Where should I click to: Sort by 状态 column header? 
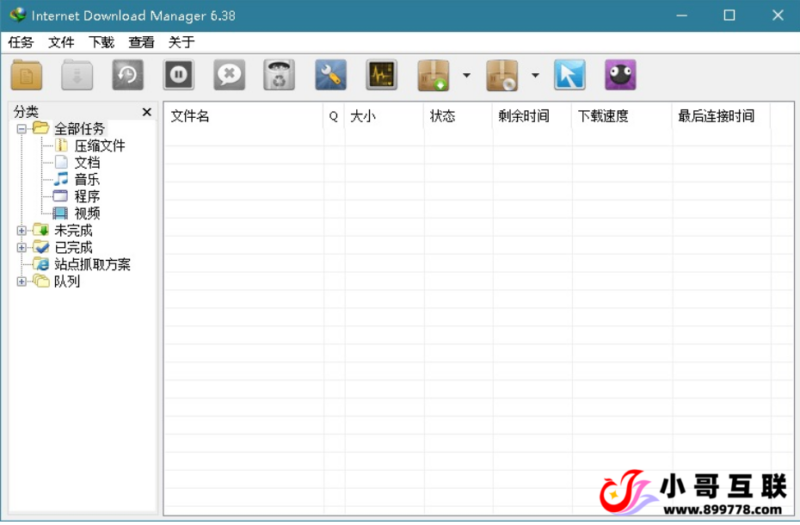[x=458, y=116]
